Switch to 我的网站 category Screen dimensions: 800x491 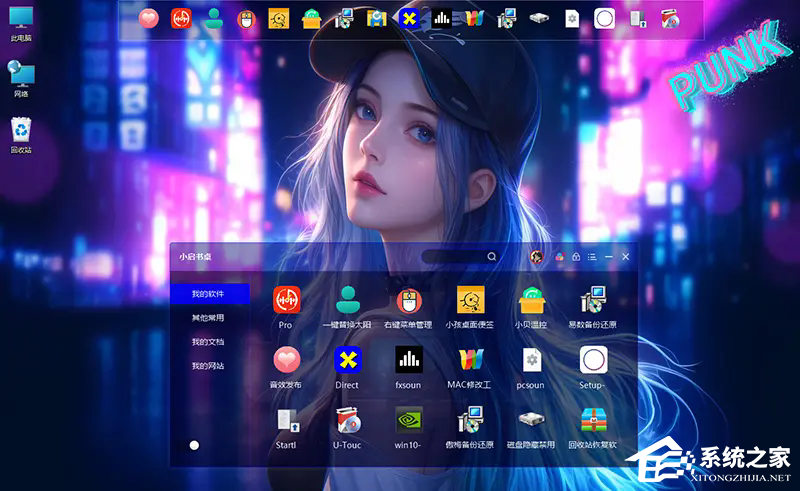(210, 365)
